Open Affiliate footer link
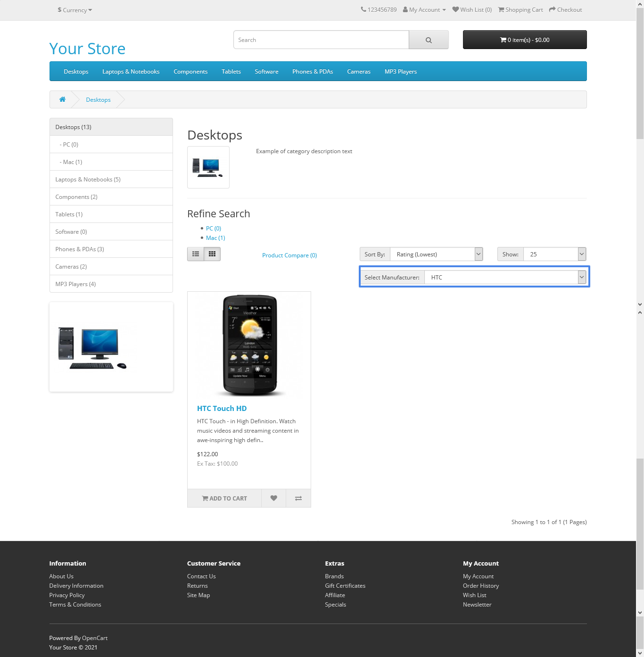This screenshot has height=657, width=644. point(335,595)
